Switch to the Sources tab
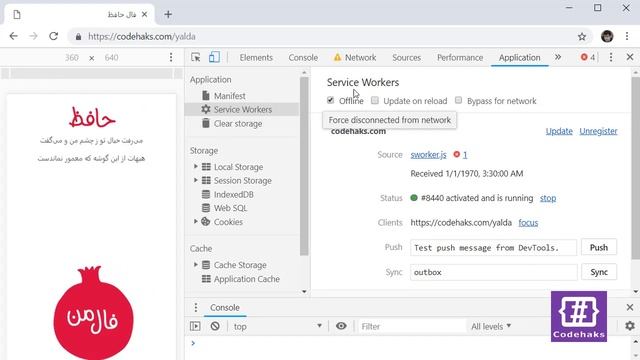The width and height of the screenshot is (640, 360). (x=406, y=58)
